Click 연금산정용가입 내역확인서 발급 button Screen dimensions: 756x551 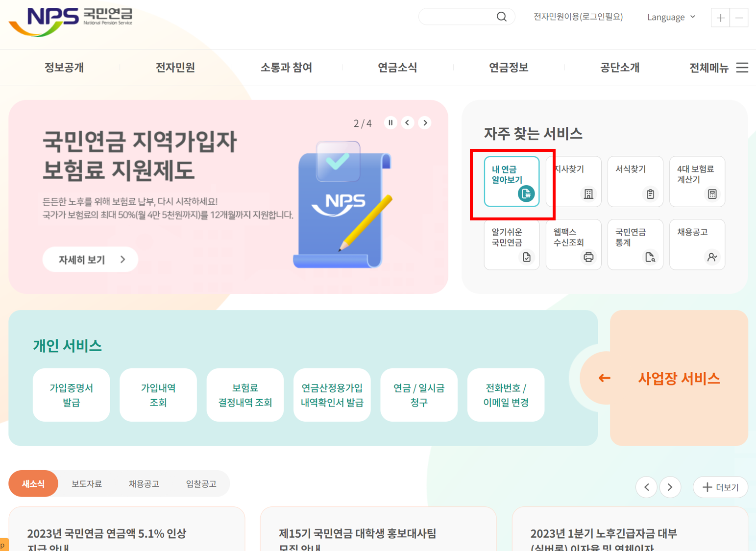click(332, 395)
